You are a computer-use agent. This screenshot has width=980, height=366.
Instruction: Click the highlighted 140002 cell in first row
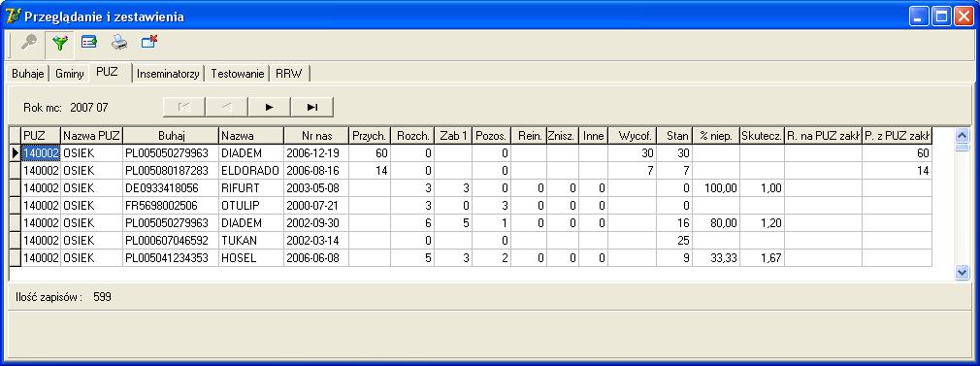click(41, 153)
